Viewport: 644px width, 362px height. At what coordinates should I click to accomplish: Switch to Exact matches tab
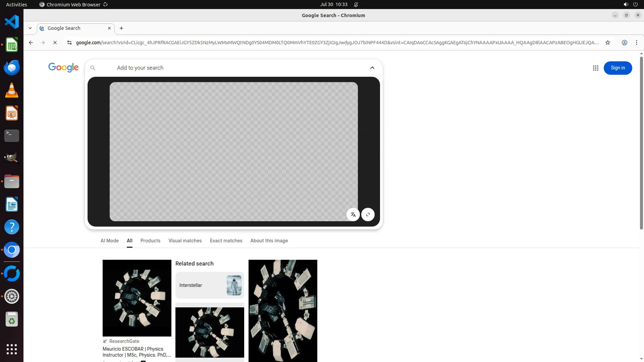(226, 241)
